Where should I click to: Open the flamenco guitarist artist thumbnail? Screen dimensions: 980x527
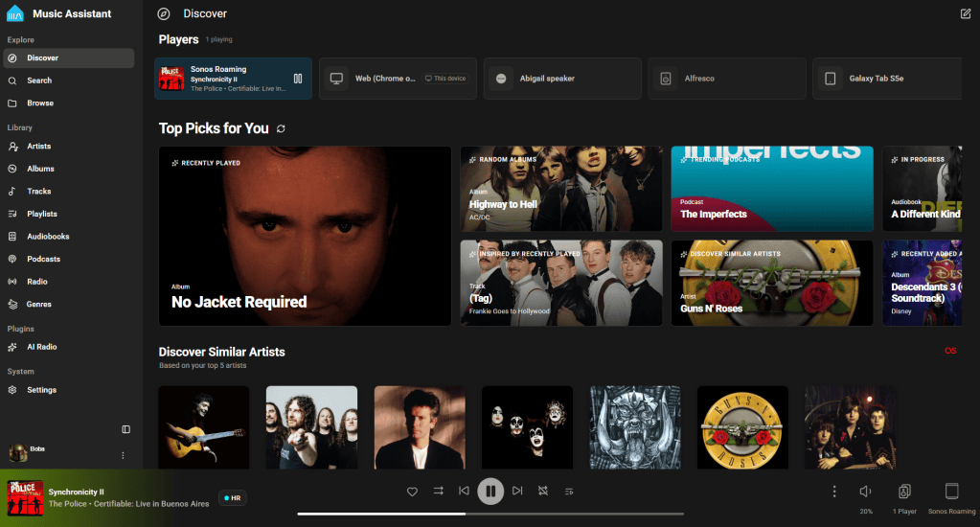[x=204, y=427]
